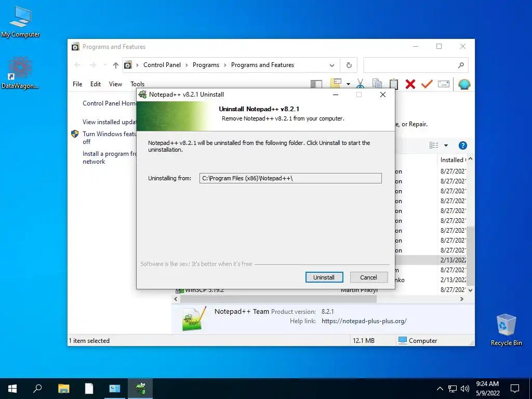The width and height of the screenshot is (532, 399).
Task: Open Control Panel Home link
Action: coord(109,103)
